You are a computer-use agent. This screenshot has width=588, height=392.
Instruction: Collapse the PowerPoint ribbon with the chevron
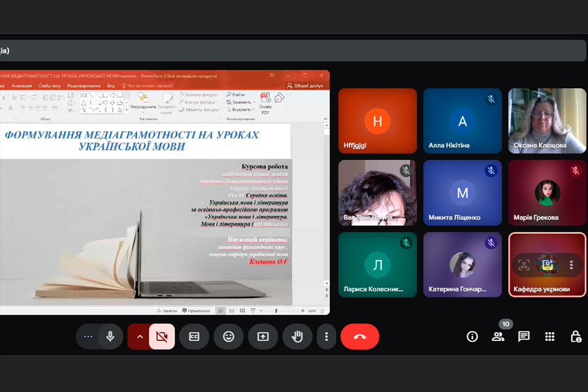(x=325, y=118)
